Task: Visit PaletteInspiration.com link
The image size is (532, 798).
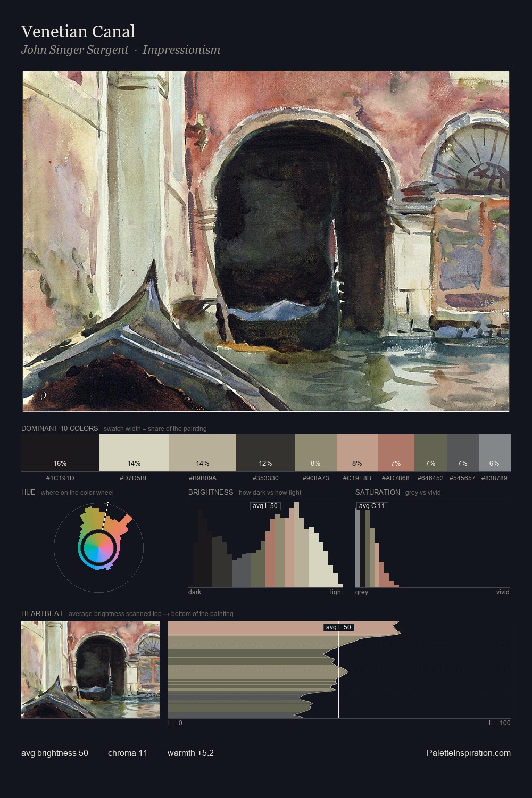Action: click(469, 753)
